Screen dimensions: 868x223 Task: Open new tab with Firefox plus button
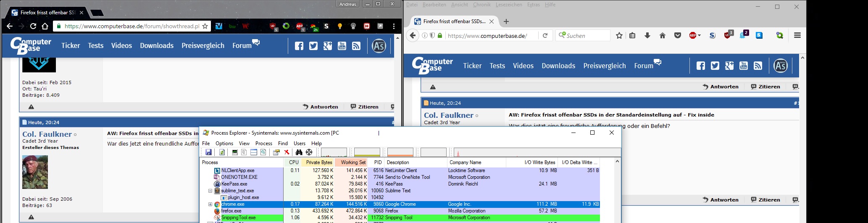click(506, 21)
